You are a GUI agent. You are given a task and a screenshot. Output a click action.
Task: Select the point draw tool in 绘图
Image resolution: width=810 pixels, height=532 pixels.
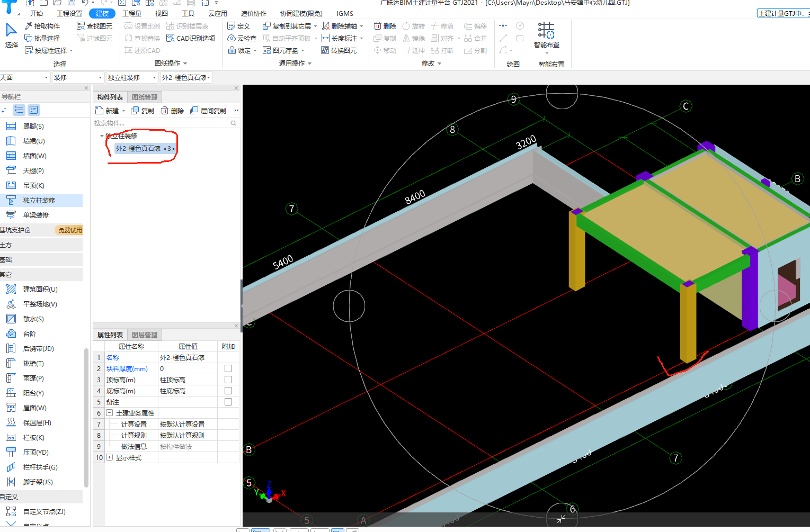[x=503, y=26]
